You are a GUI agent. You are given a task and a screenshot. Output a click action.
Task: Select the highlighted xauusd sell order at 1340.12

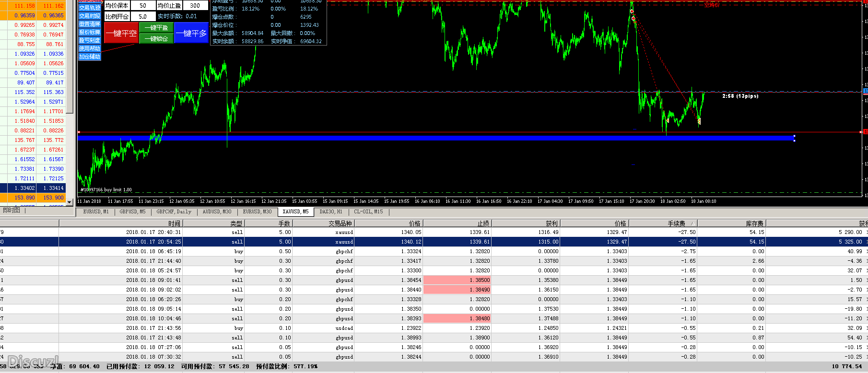pyautogui.click(x=434, y=242)
